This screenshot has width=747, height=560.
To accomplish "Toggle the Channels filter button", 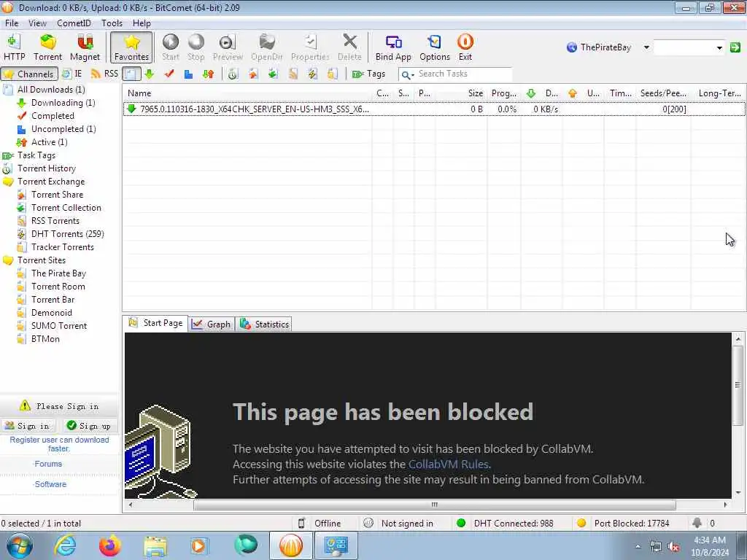I will [x=29, y=74].
